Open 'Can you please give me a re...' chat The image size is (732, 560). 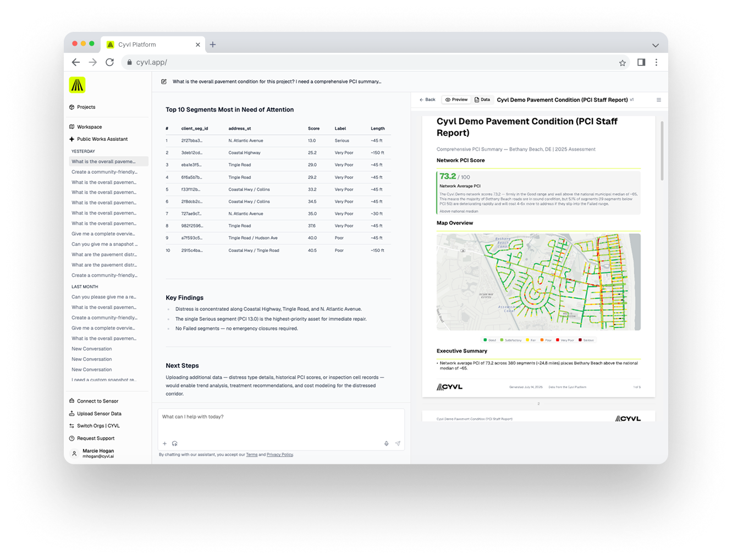pos(103,297)
